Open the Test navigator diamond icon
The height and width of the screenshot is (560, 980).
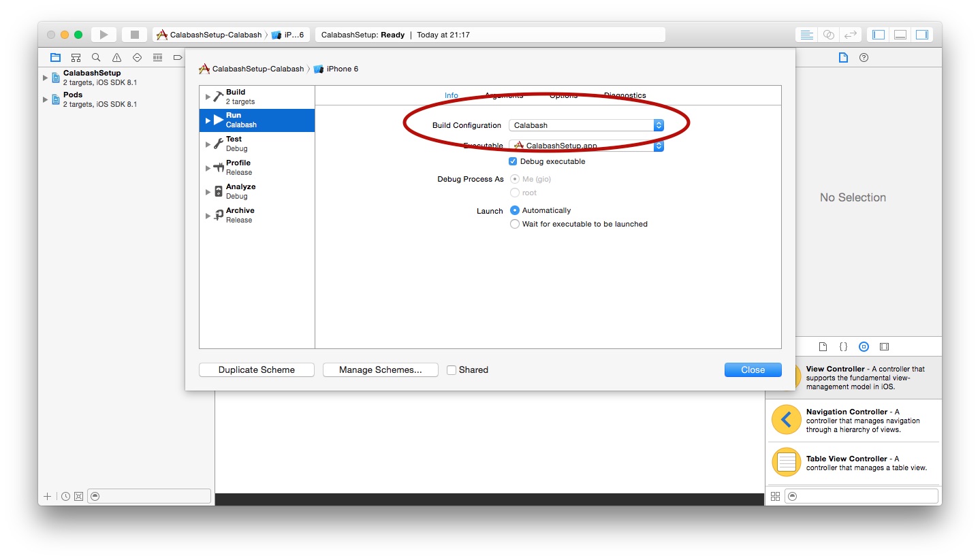point(137,57)
